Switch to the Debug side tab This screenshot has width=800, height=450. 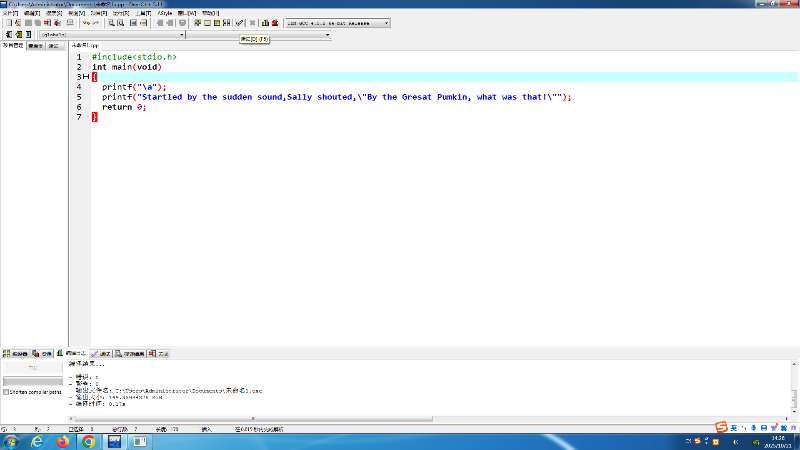[54, 46]
